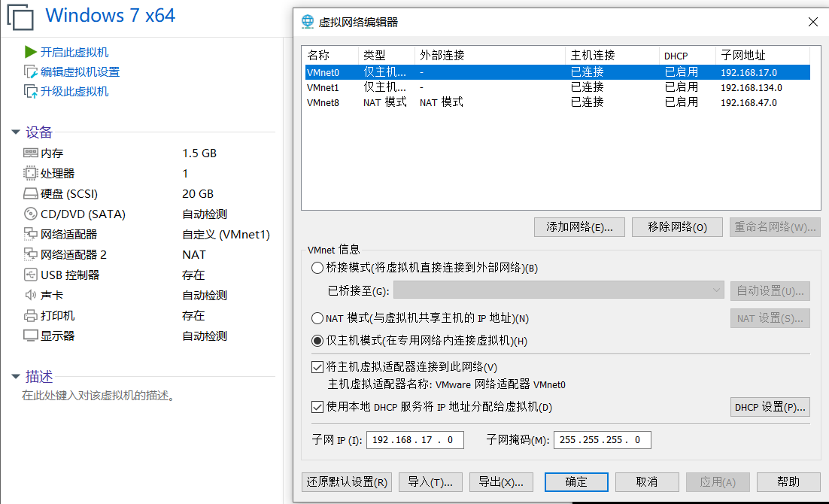Select 仅主机模式 host-only radio button

coord(317,341)
